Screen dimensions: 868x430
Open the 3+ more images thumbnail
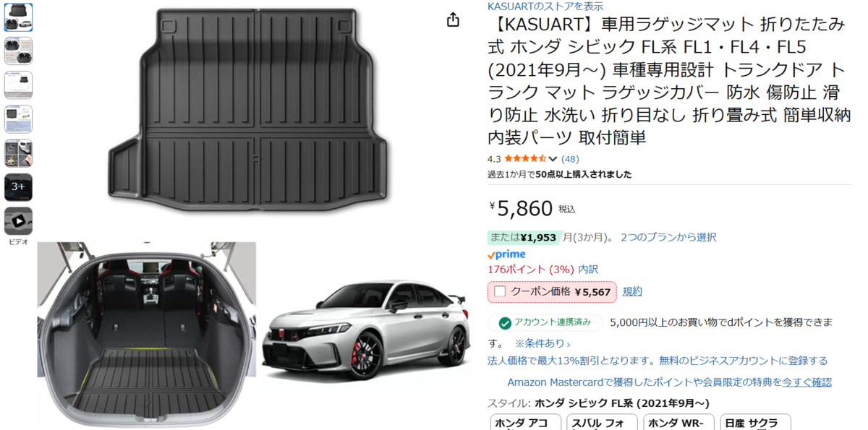18,186
